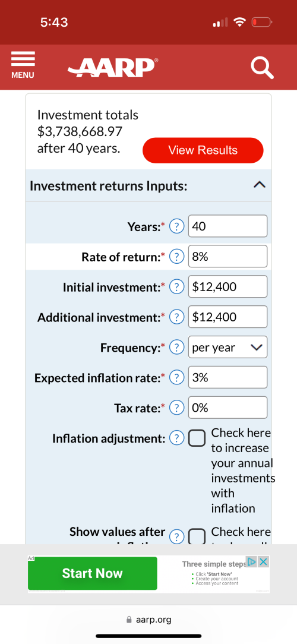Collapse the Investment returns Inputs section
The width and height of the screenshot is (297, 644).
(x=260, y=185)
